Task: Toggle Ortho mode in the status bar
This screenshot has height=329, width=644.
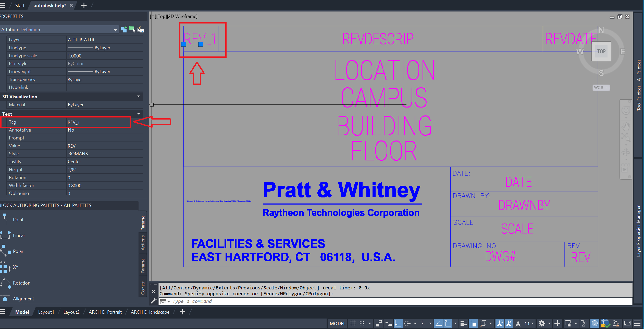Action: (398, 323)
